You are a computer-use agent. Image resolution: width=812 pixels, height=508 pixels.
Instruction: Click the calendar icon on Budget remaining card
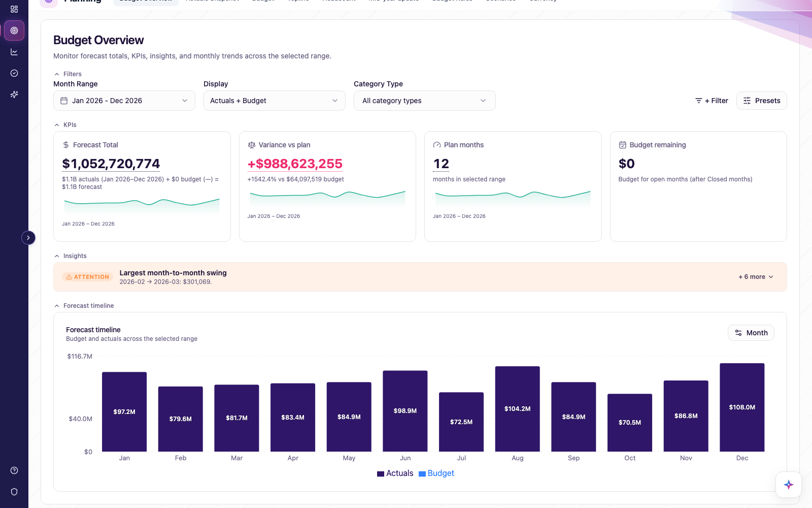tap(623, 145)
